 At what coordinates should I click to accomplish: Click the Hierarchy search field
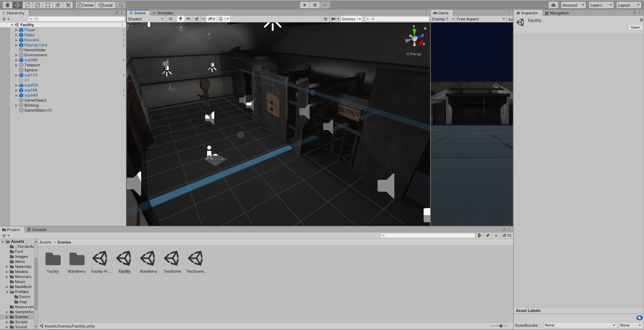point(77,19)
